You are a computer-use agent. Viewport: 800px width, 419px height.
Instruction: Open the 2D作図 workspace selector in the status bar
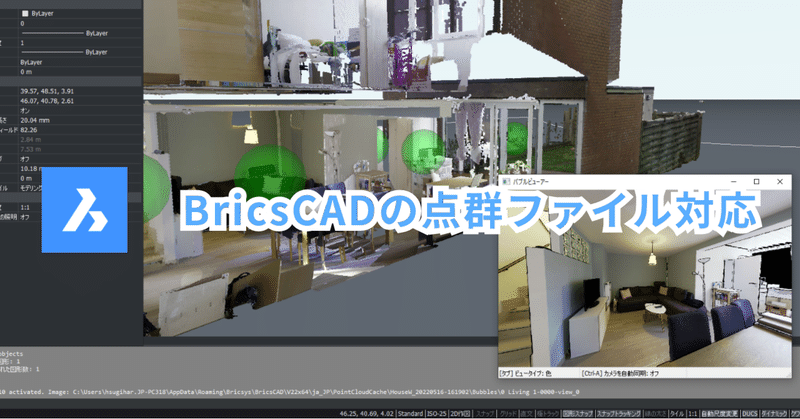(460, 413)
